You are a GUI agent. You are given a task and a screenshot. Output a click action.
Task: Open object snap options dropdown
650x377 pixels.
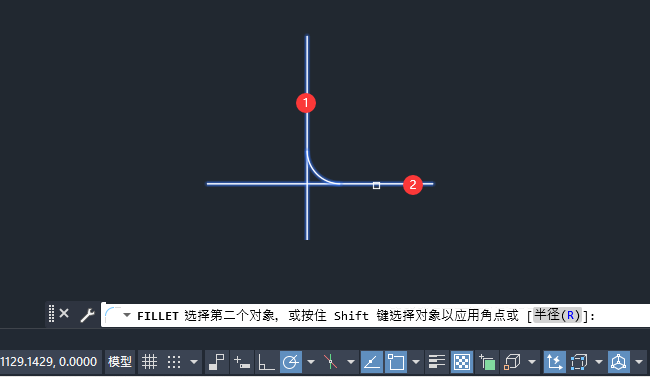(416, 362)
